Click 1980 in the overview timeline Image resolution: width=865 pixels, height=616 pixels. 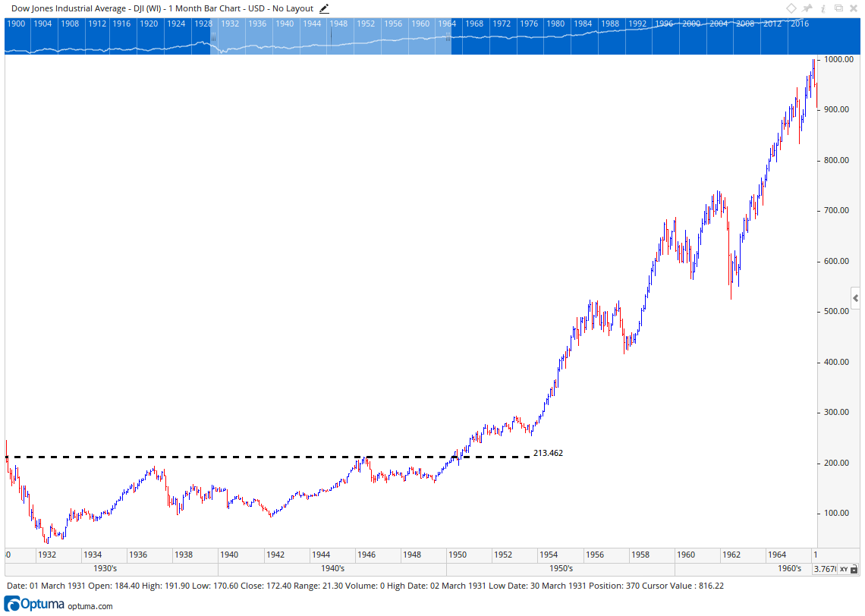tap(556, 24)
